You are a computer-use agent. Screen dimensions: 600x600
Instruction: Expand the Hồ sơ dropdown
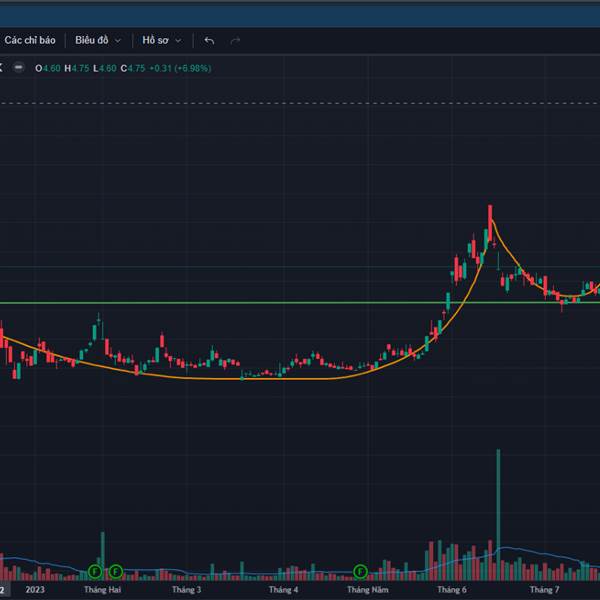point(161,40)
